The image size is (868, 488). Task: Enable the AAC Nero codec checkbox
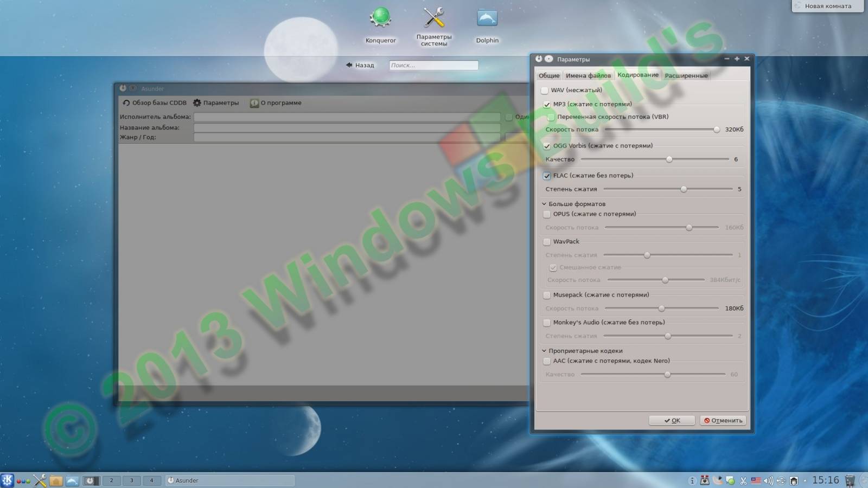[547, 361]
